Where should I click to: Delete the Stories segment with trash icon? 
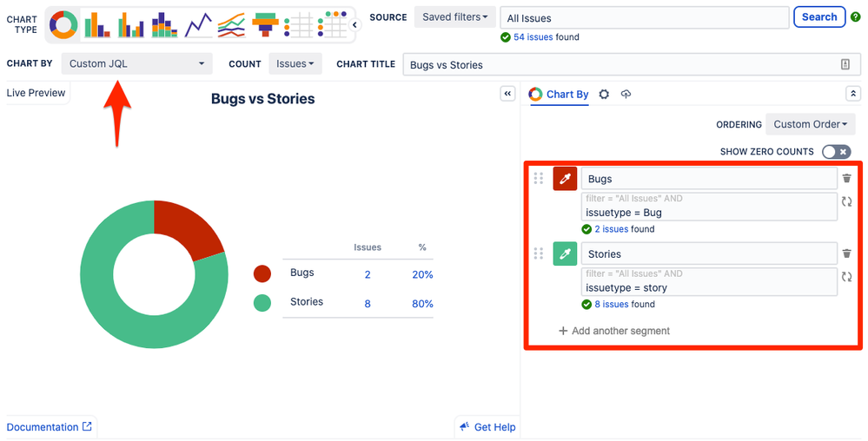846,253
